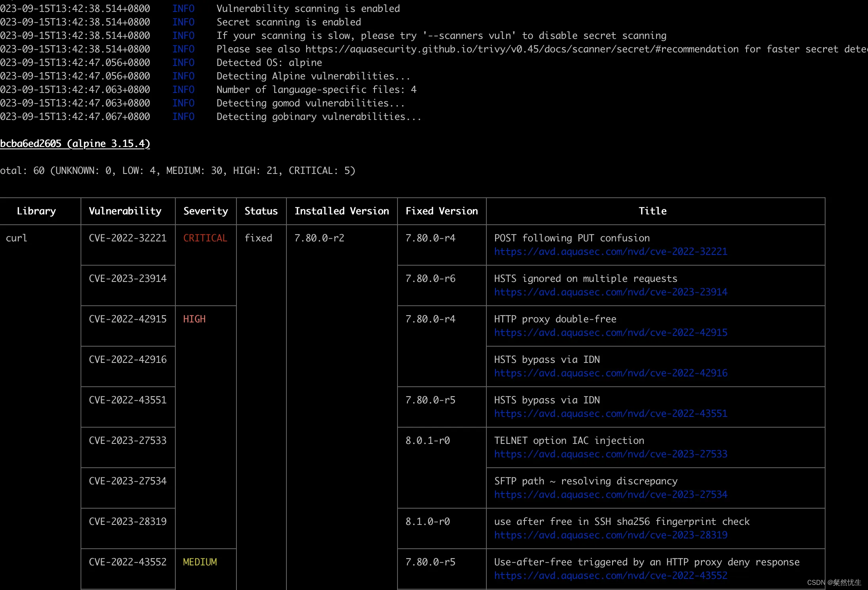Open the avd.aquasec.com link for cve-2022-32221
868x590 pixels.
tap(611, 252)
